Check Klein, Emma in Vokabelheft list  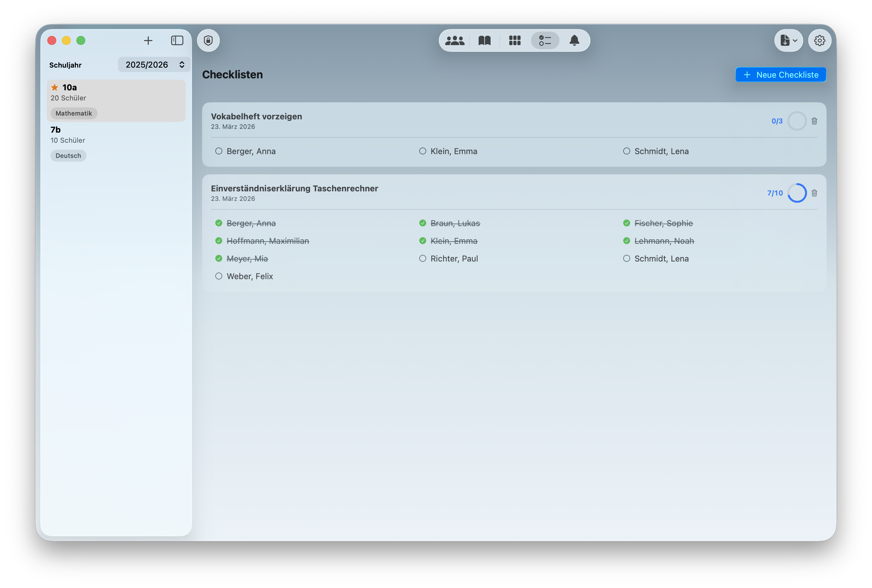pos(422,151)
